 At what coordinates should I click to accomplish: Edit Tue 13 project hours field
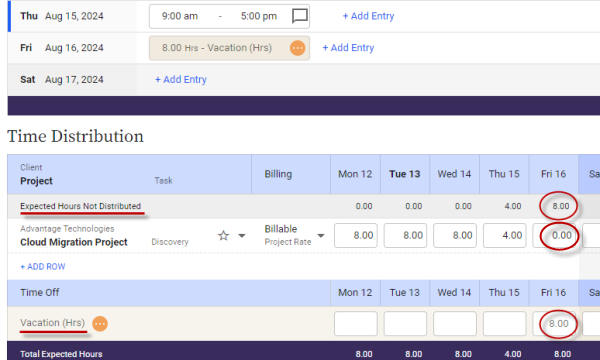pyautogui.click(x=405, y=235)
